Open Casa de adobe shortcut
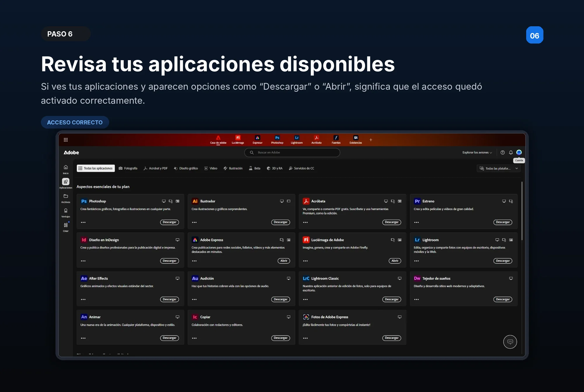Viewport: 584px width, 392px height. coord(218,140)
